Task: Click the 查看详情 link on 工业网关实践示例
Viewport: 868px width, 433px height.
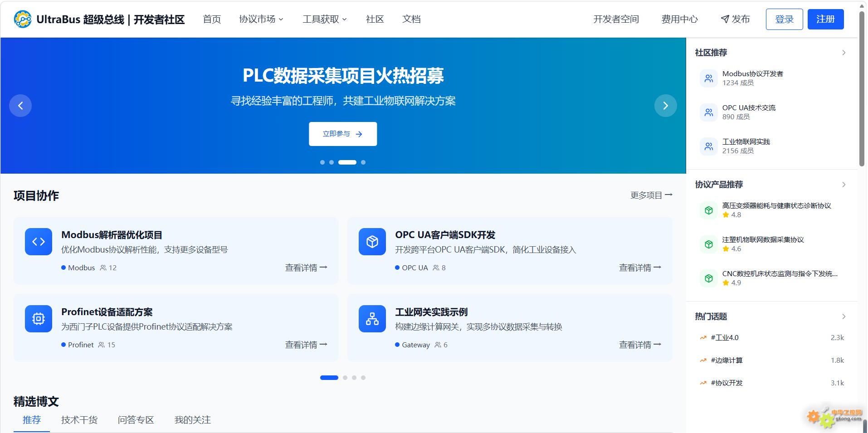Action: pos(640,345)
